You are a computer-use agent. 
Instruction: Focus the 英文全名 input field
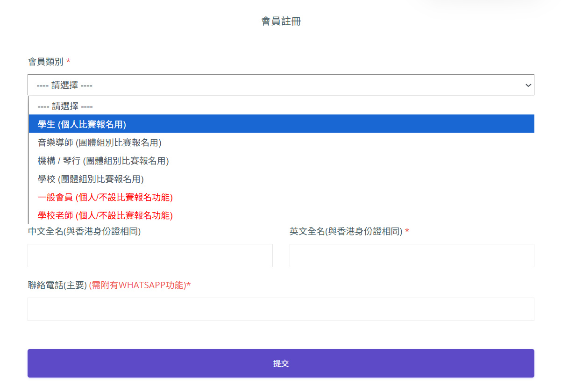(412, 256)
